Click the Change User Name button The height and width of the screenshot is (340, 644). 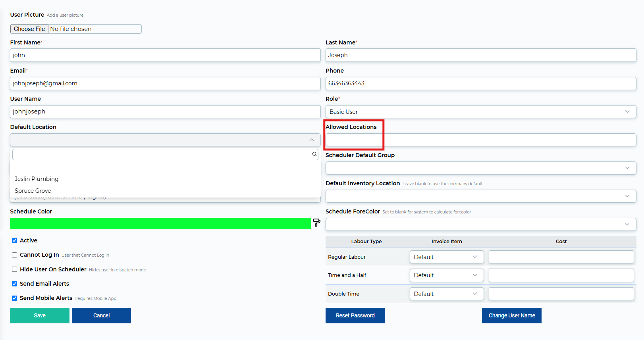pyautogui.click(x=512, y=315)
